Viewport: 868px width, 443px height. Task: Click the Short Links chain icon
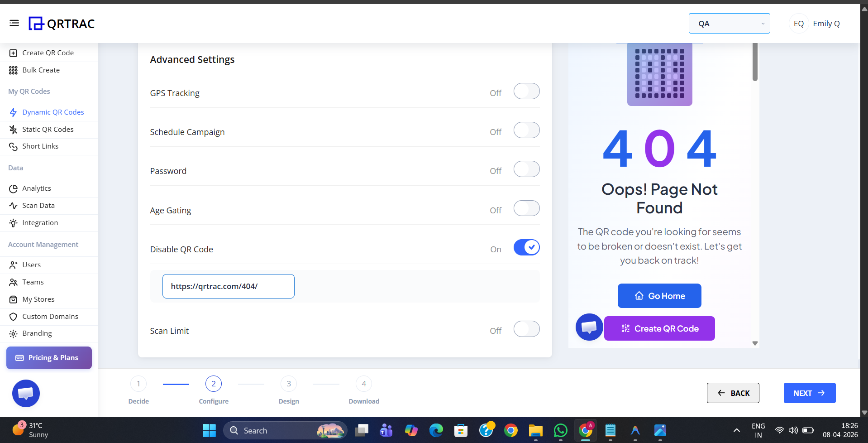click(13, 146)
